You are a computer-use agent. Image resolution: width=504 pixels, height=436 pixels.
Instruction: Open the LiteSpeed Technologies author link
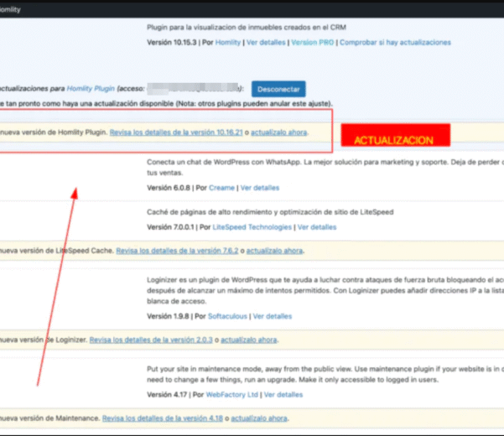coord(252,227)
